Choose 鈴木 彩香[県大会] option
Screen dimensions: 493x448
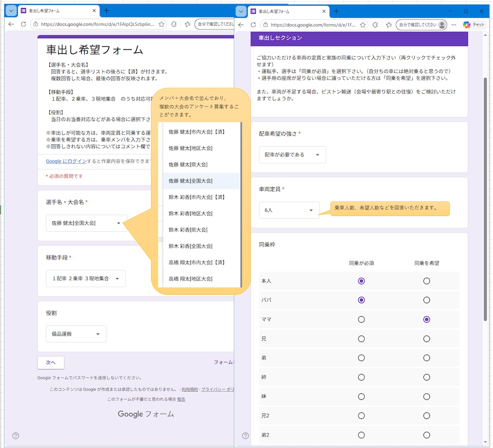(x=201, y=230)
